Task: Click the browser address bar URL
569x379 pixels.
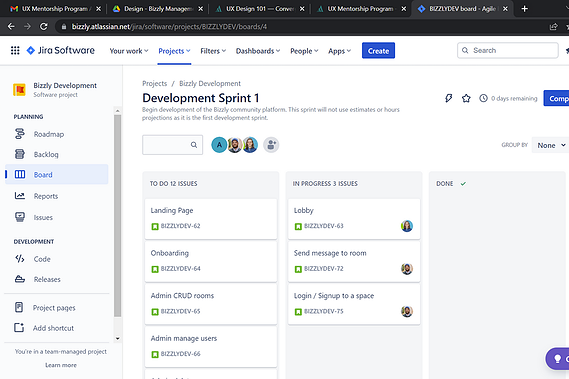Action: click(169, 27)
